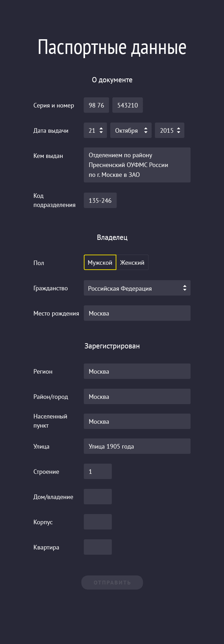The image size is (224, 644).
Task: Click the passport series field 98 76
Action: click(x=96, y=105)
